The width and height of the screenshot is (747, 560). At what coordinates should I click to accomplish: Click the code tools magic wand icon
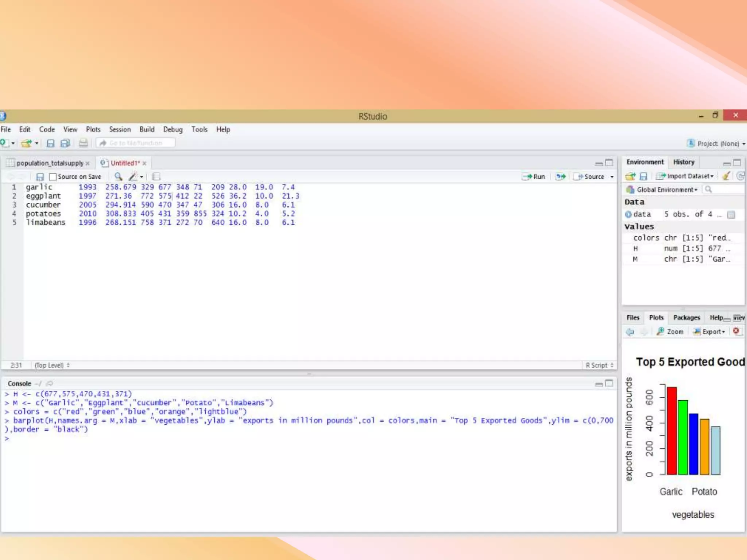point(133,177)
